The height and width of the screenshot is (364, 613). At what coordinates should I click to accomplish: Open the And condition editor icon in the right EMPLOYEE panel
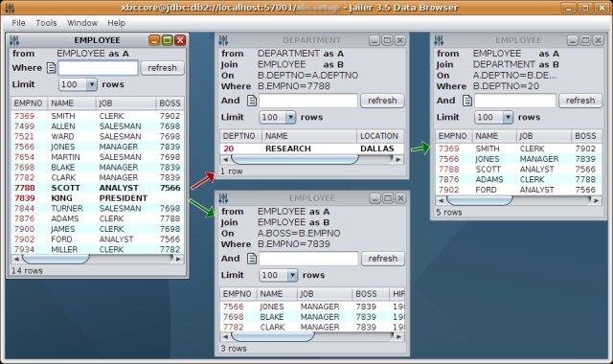[467, 101]
